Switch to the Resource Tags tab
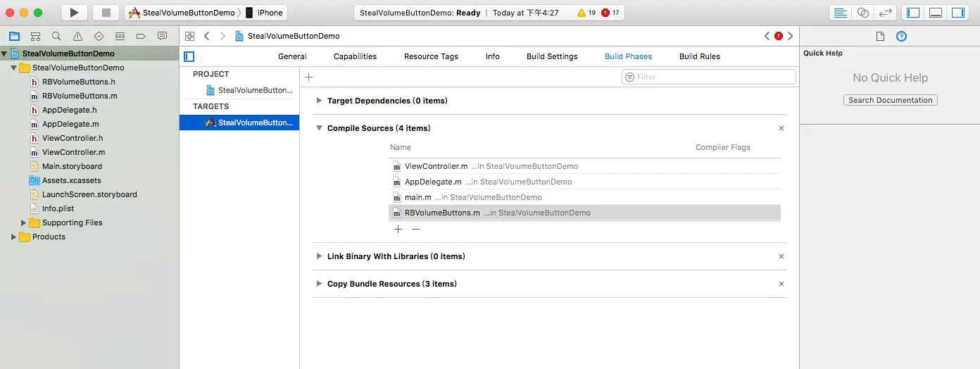The image size is (980, 369). click(431, 56)
